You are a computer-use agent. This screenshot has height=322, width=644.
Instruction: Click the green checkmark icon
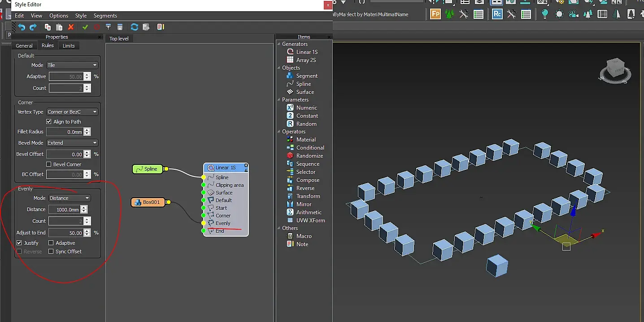tap(85, 27)
